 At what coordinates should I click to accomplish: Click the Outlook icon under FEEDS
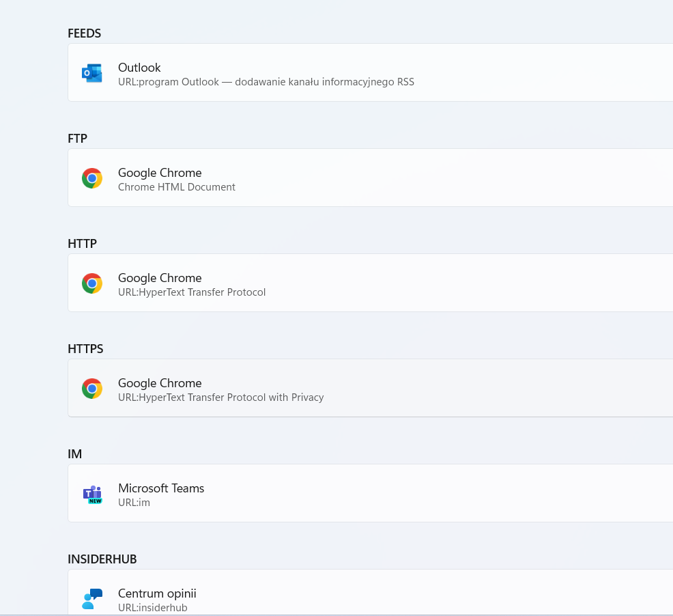[x=92, y=73]
